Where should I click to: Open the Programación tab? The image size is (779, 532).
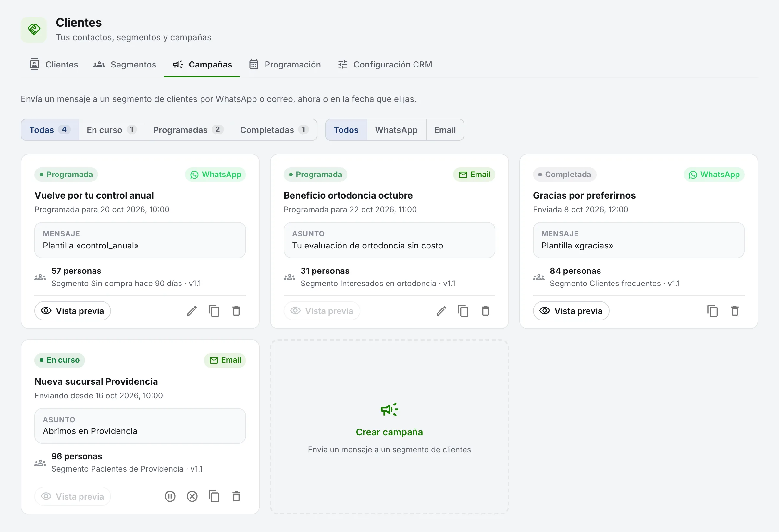coord(285,64)
